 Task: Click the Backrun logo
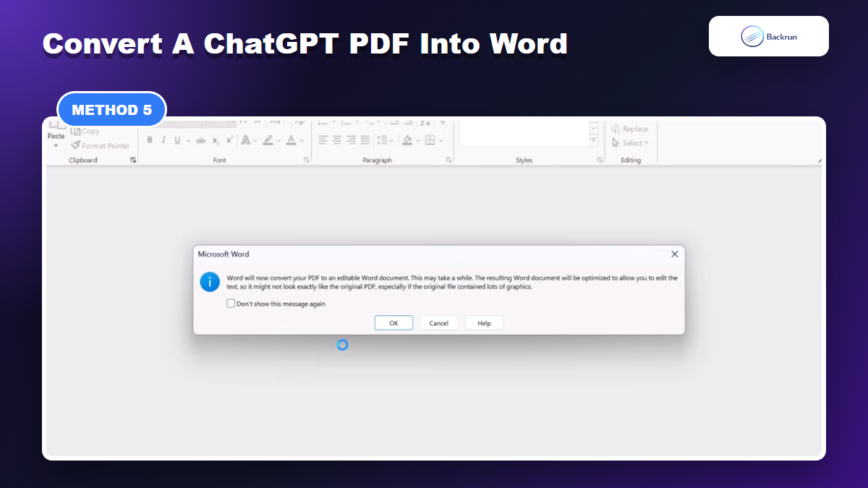pyautogui.click(x=769, y=36)
